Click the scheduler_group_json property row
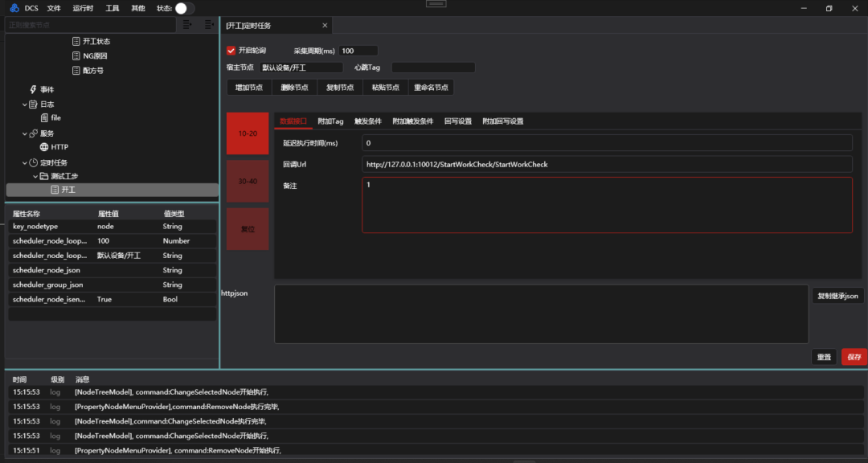Viewport: 868px width, 463px height. pos(113,285)
